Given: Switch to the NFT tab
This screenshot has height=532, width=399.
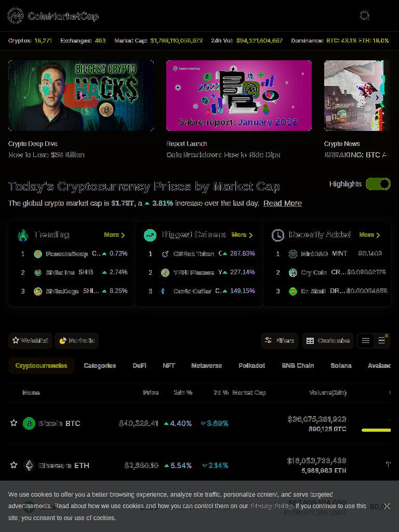Looking at the screenshot, I should [x=169, y=366].
